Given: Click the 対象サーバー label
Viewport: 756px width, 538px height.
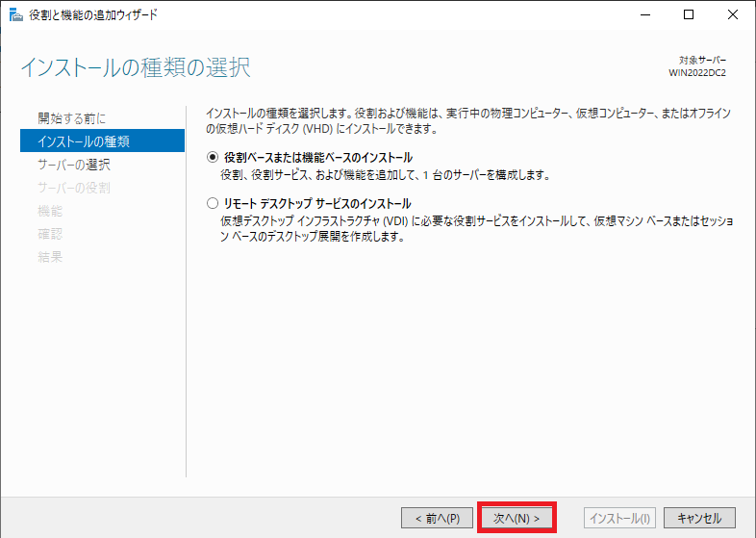Looking at the screenshot, I should point(702,61).
